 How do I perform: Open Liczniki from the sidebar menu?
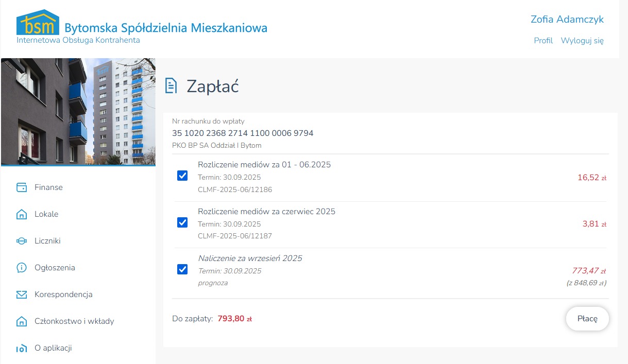[x=48, y=241]
